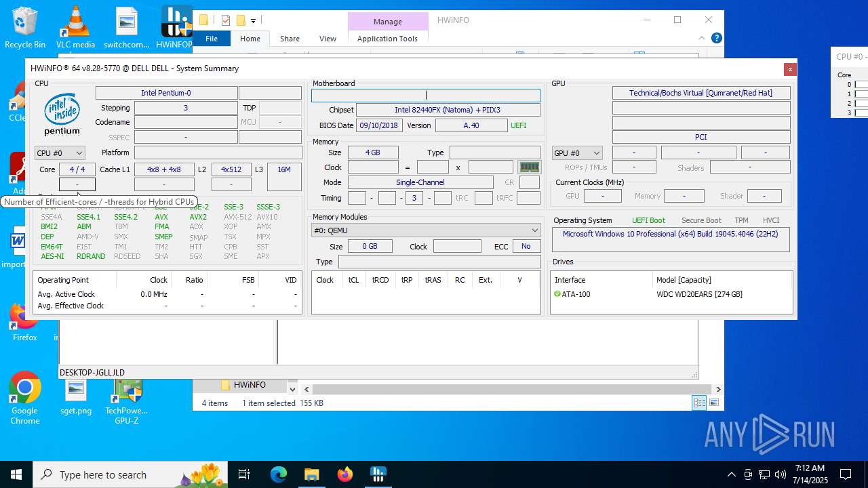This screenshot has width=868, height=488.
Task: Switch Explorer to details view
Action: (699, 403)
